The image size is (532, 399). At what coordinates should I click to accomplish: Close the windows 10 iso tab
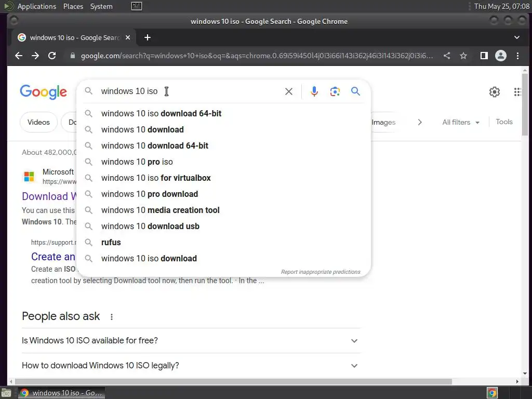coord(128,37)
